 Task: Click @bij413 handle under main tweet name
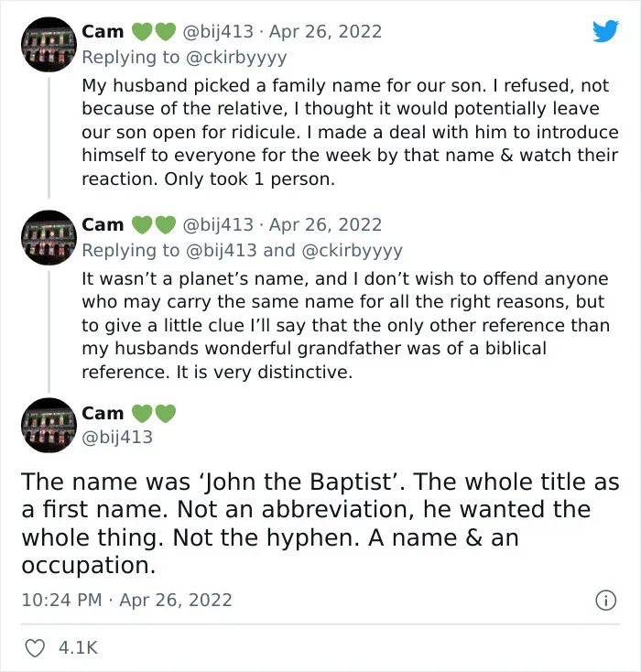coord(117,437)
